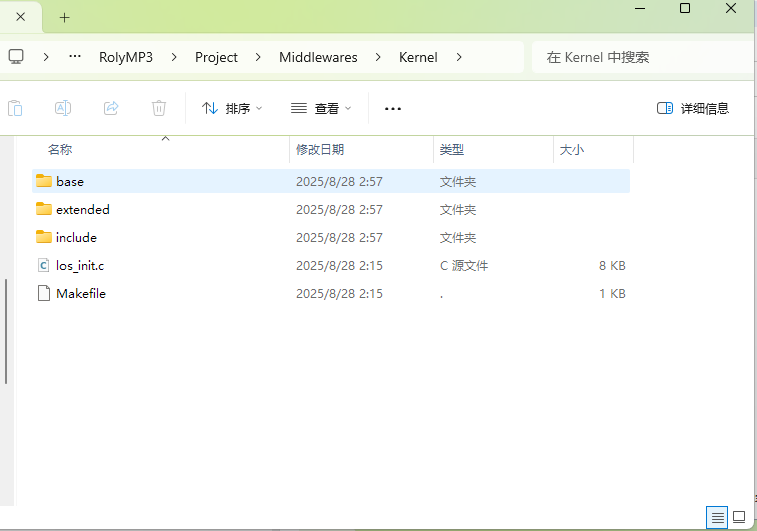Select the extended folder icon
The width and height of the screenshot is (757, 531).
pyautogui.click(x=44, y=209)
